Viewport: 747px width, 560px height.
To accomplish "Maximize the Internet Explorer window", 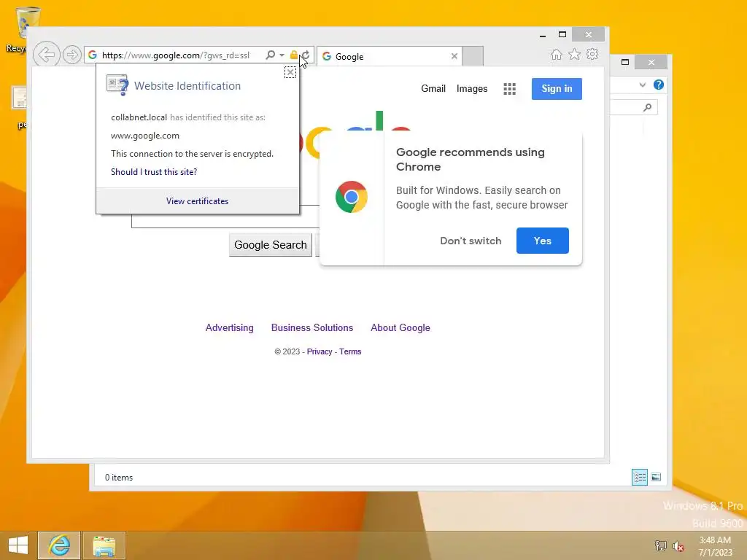I will [x=562, y=34].
